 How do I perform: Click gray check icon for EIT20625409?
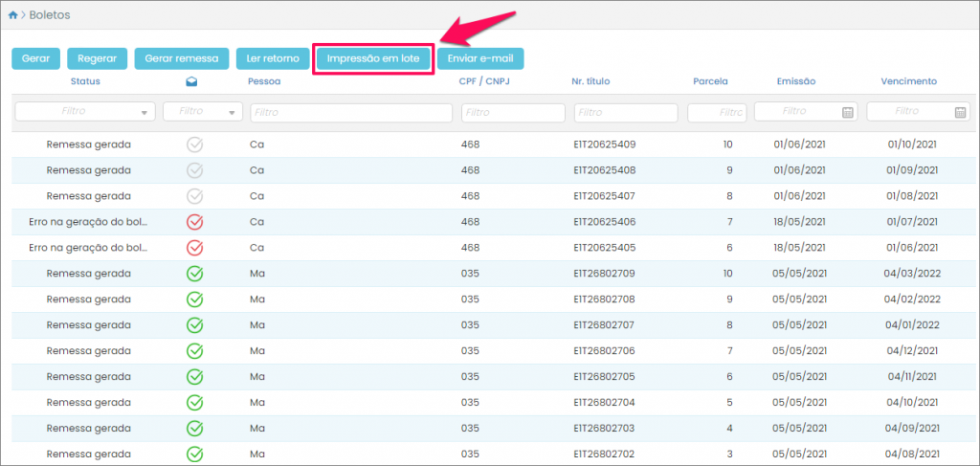point(194,144)
